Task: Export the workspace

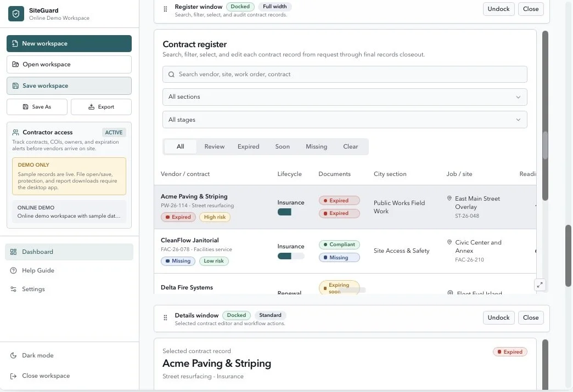Action: (x=101, y=107)
